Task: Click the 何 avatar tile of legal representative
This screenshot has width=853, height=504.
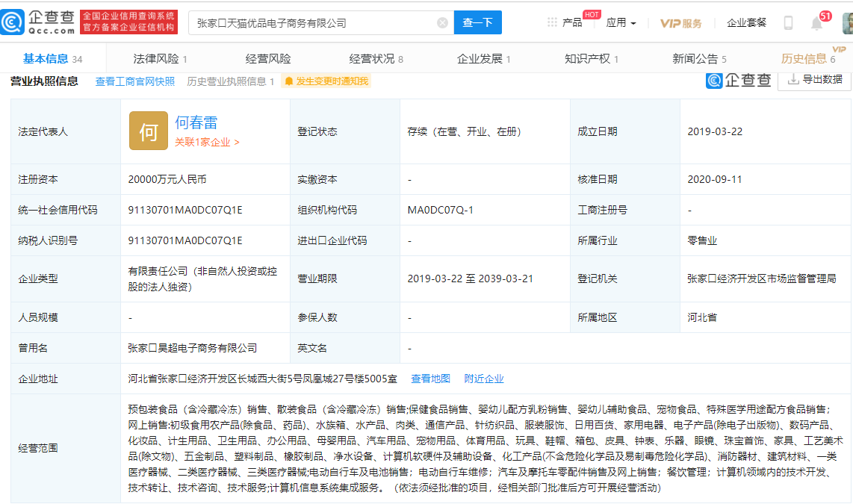Action: tap(149, 131)
